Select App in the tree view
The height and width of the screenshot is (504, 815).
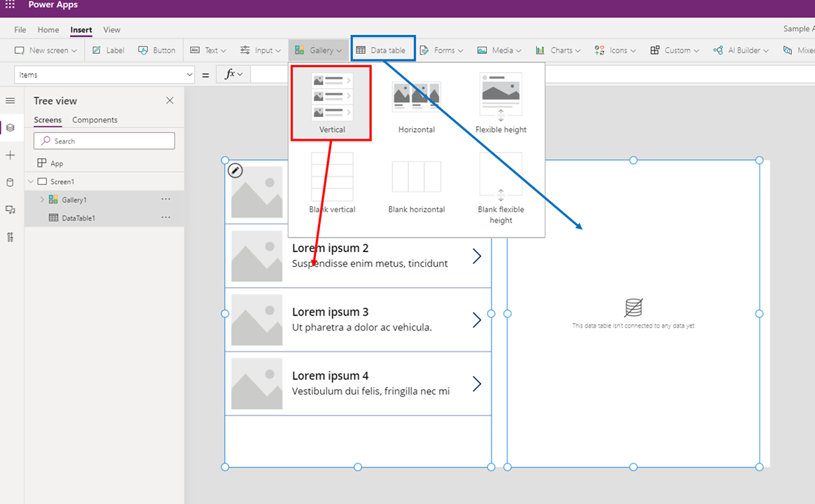point(57,163)
